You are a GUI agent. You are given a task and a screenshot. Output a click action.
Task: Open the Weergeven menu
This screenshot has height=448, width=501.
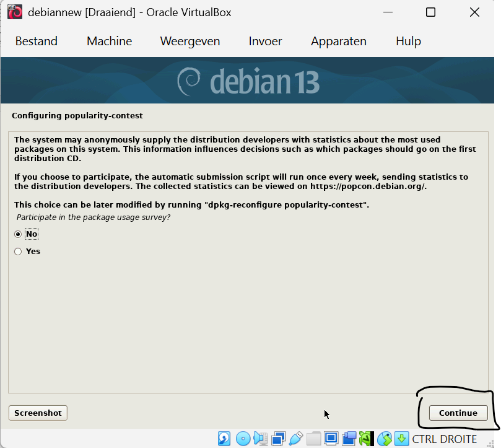tap(190, 42)
